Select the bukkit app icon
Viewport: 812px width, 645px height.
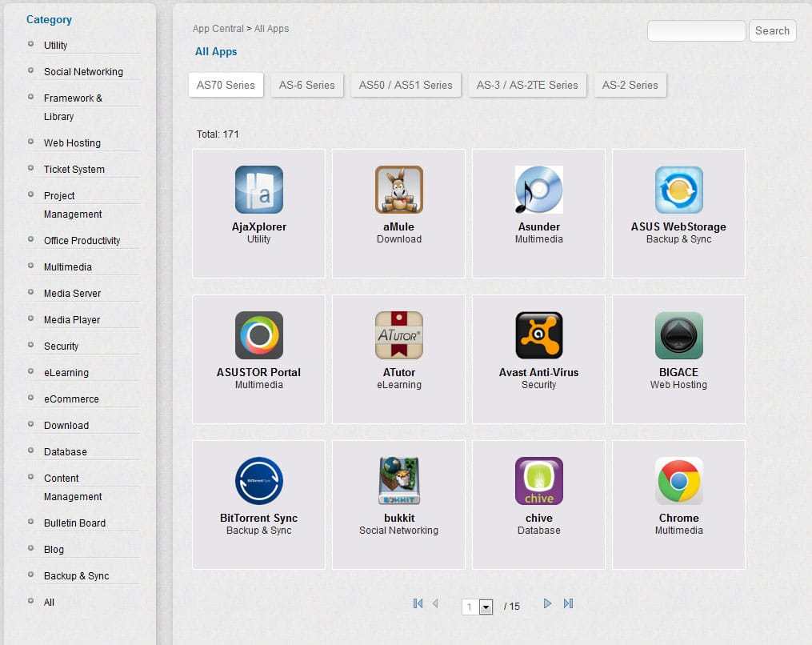[398, 481]
